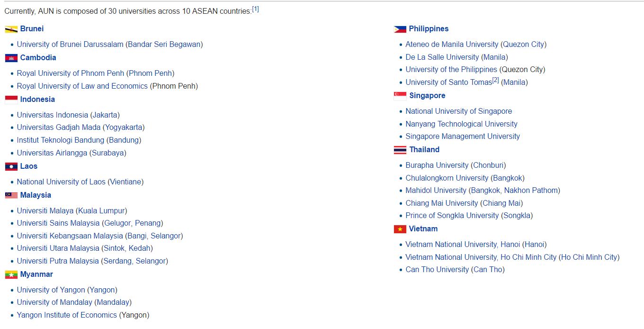Open University of Yangon link
The width and height of the screenshot is (644, 329).
coord(51,290)
